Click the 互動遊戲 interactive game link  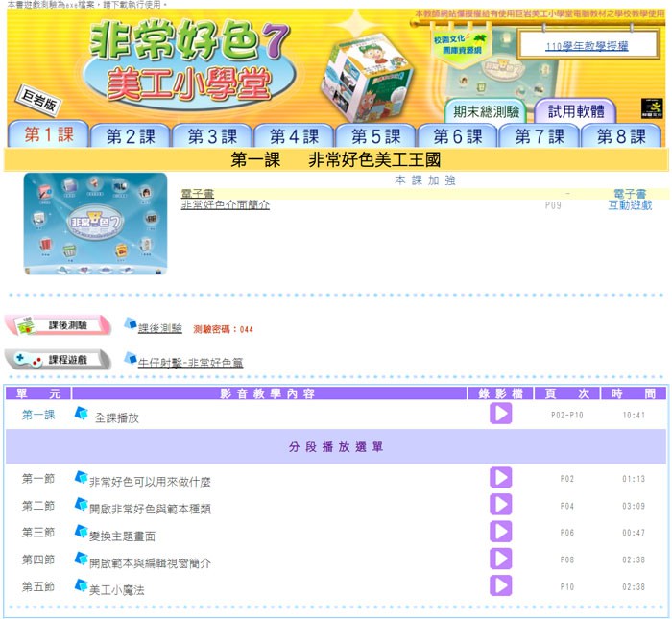pos(630,205)
